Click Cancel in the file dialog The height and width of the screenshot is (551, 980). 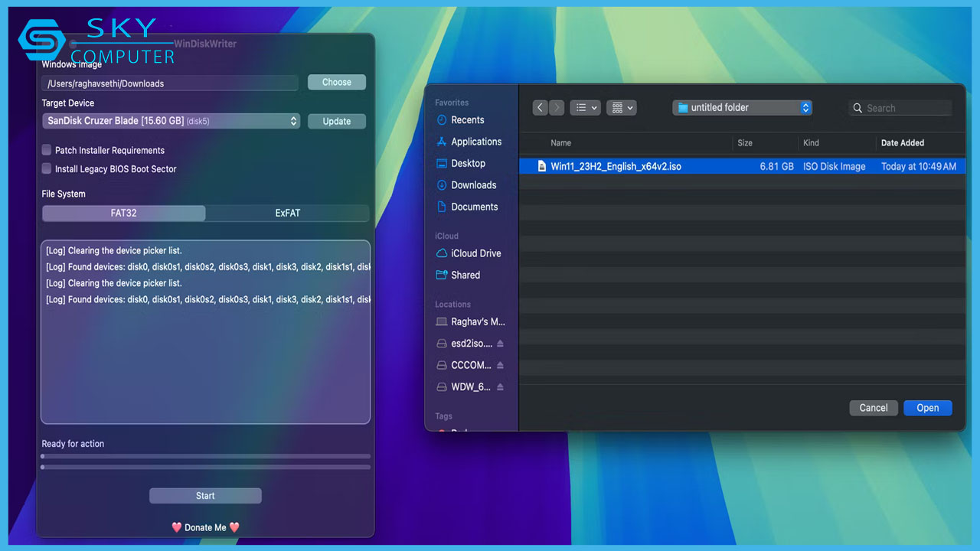point(874,408)
